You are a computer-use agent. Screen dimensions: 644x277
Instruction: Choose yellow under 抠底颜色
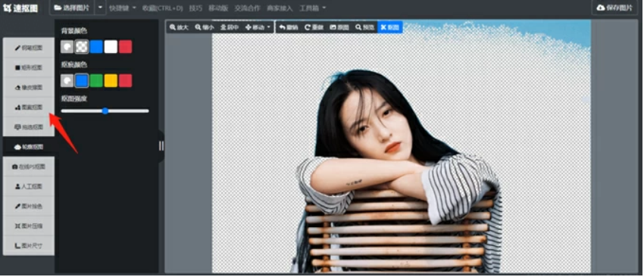(111, 81)
